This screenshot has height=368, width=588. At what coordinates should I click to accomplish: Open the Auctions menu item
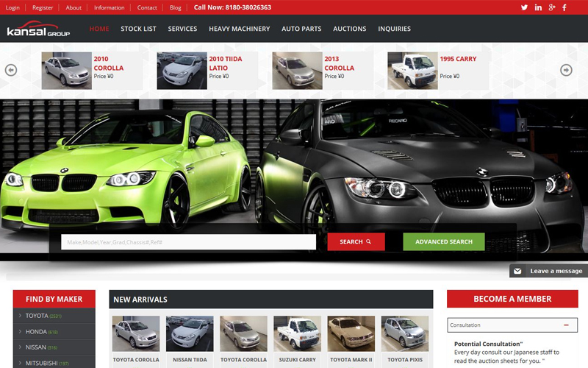[349, 29]
